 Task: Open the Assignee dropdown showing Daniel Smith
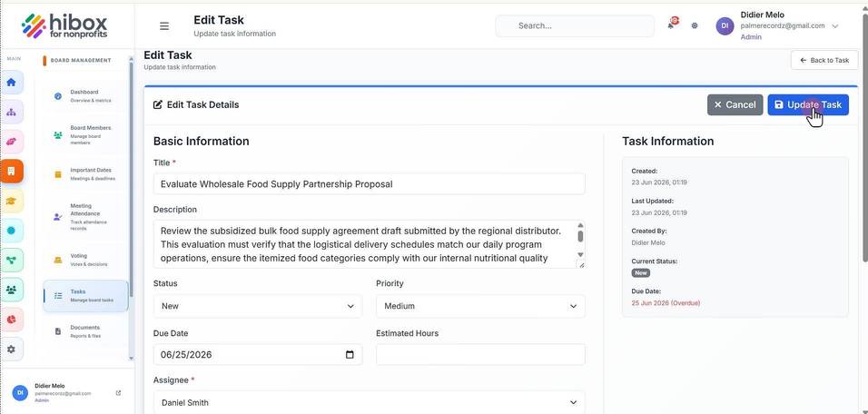(369, 402)
